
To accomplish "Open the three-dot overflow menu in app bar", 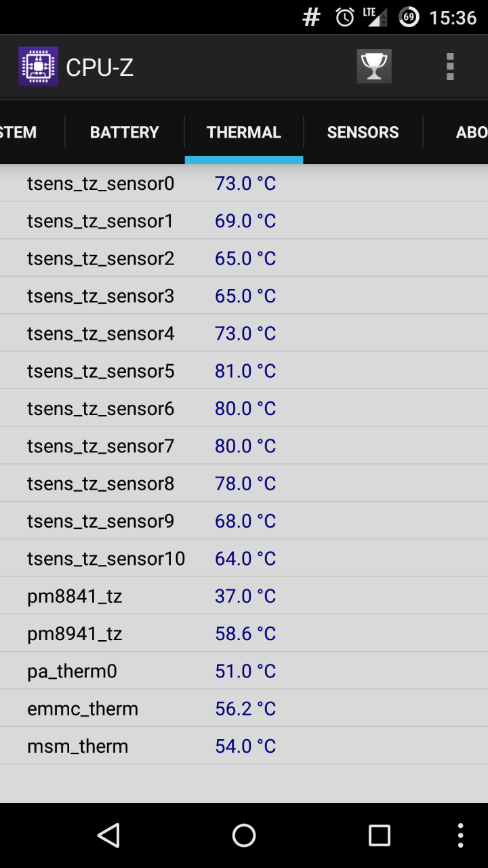I will click(450, 66).
